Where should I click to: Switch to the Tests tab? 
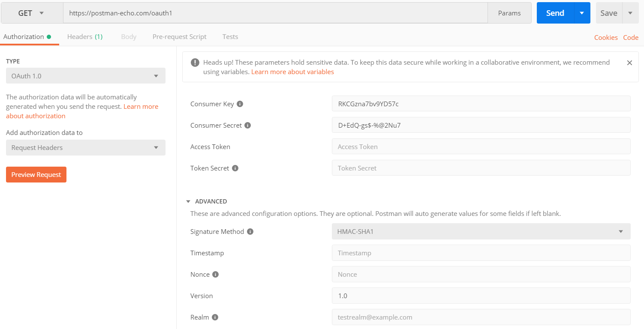click(230, 36)
